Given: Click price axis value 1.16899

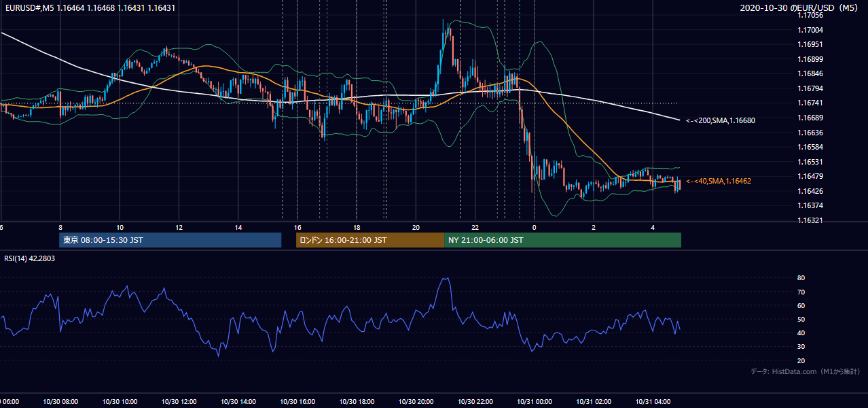Looking at the screenshot, I should [x=810, y=59].
